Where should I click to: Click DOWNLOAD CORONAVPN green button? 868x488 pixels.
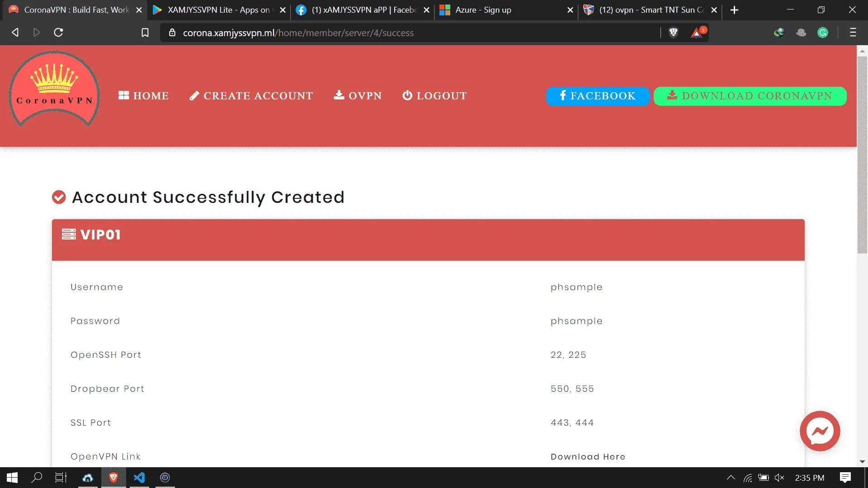click(750, 96)
